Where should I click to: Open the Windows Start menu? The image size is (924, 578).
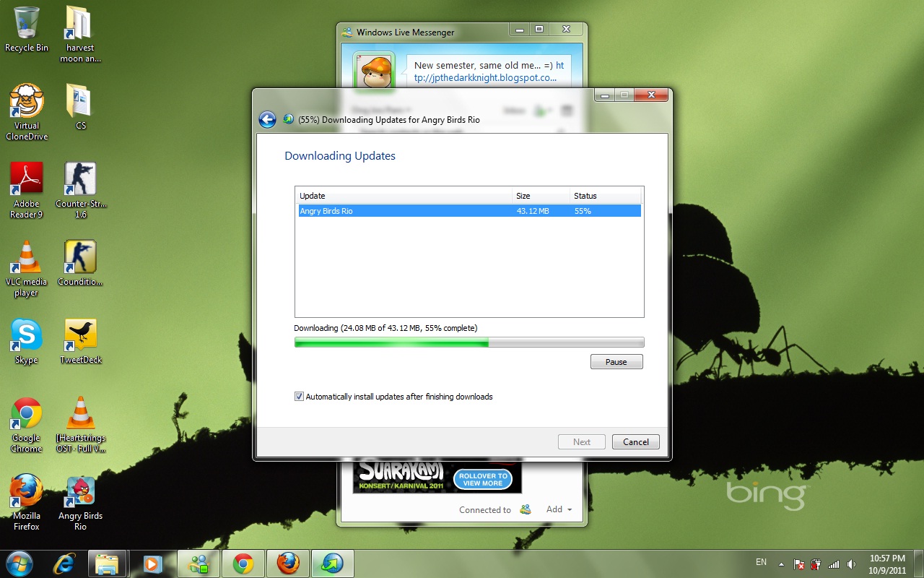click(x=19, y=563)
